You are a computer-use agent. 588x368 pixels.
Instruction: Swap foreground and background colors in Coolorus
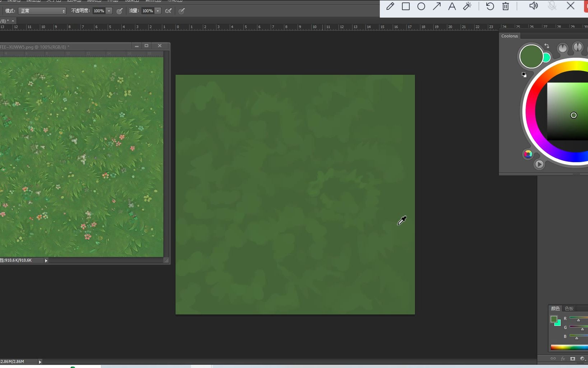coord(547,46)
